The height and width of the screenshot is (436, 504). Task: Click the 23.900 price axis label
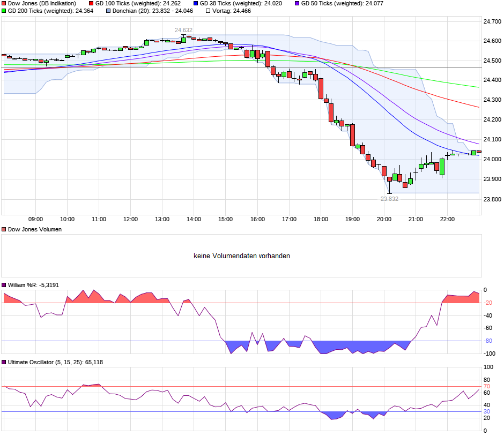(x=492, y=179)
